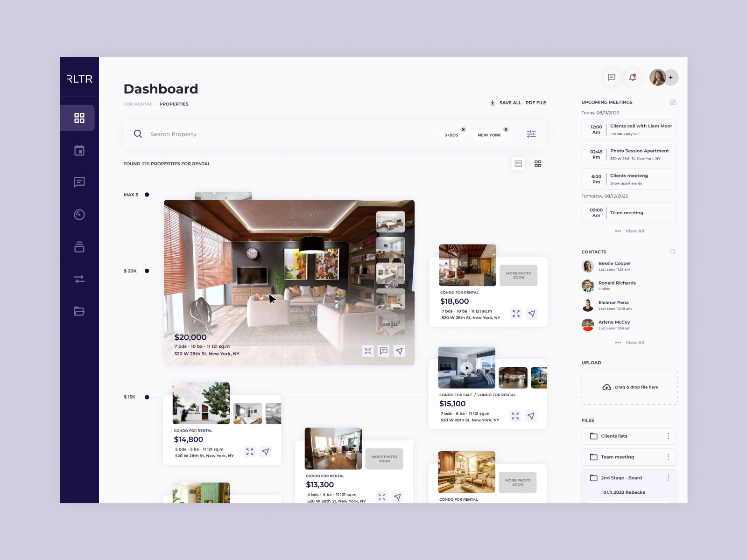The height and width of the screenshot is (560, 747).
Task: Click the compose icon beside Upcoming Meetings
Action: (673, 102)
